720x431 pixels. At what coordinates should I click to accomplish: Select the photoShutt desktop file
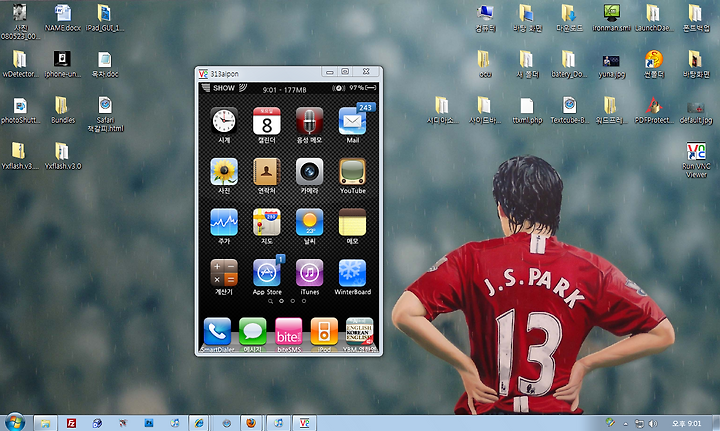click(20, 110)
